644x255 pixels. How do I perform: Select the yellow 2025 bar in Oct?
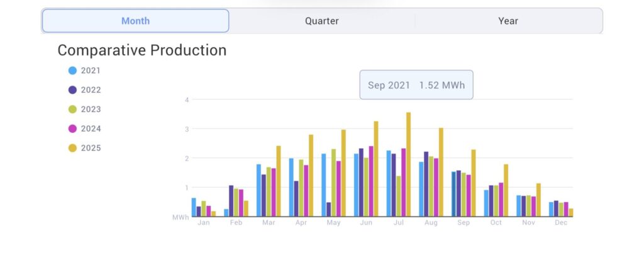tap(506, 190)
